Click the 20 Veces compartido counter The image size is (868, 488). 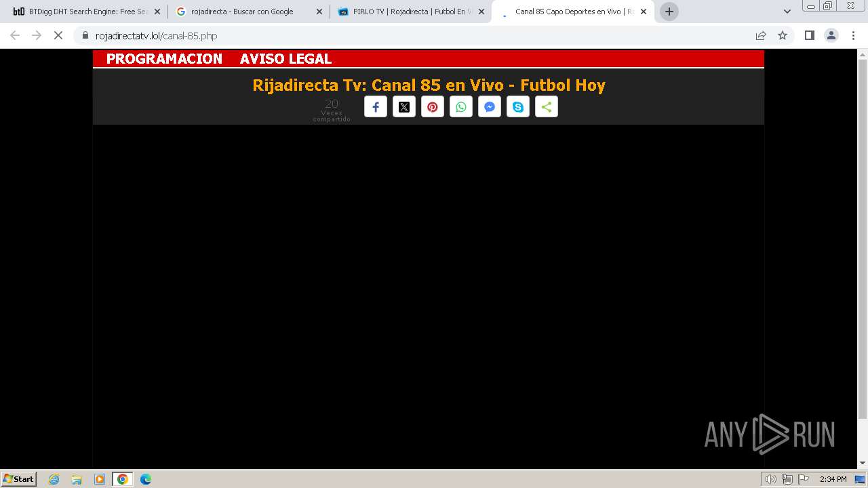point(332,110)
